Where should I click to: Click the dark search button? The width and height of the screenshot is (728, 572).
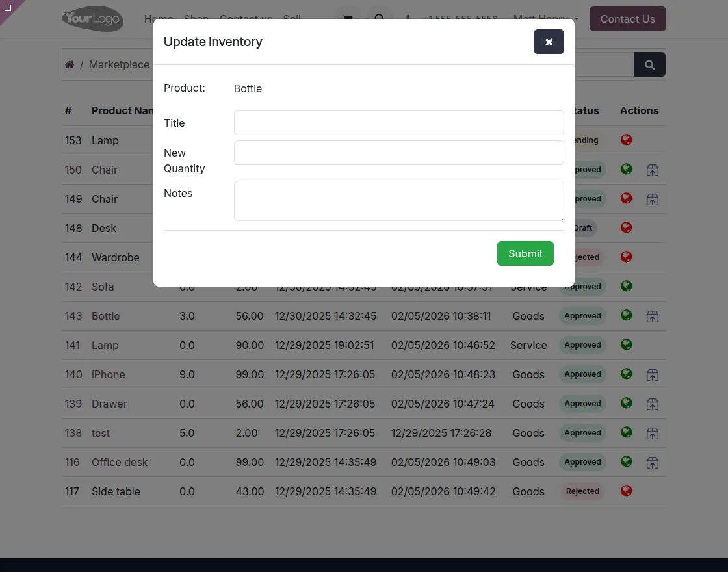(649, 64)
